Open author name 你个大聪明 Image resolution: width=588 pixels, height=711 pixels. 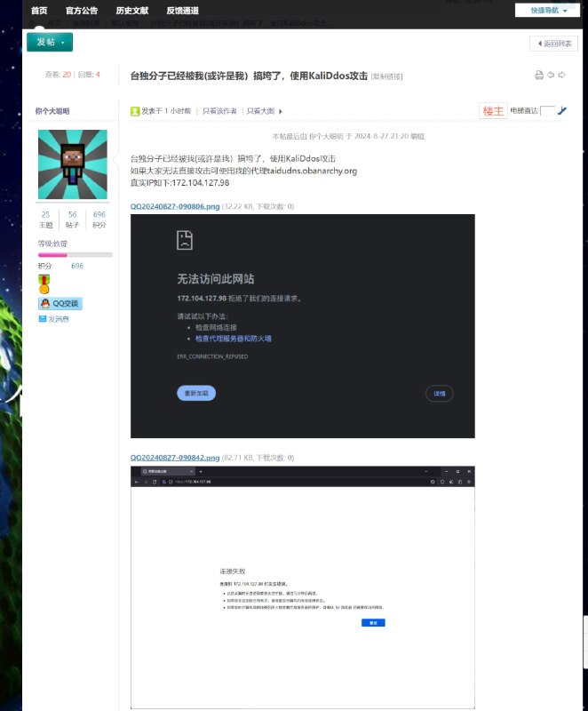point(52,111)
